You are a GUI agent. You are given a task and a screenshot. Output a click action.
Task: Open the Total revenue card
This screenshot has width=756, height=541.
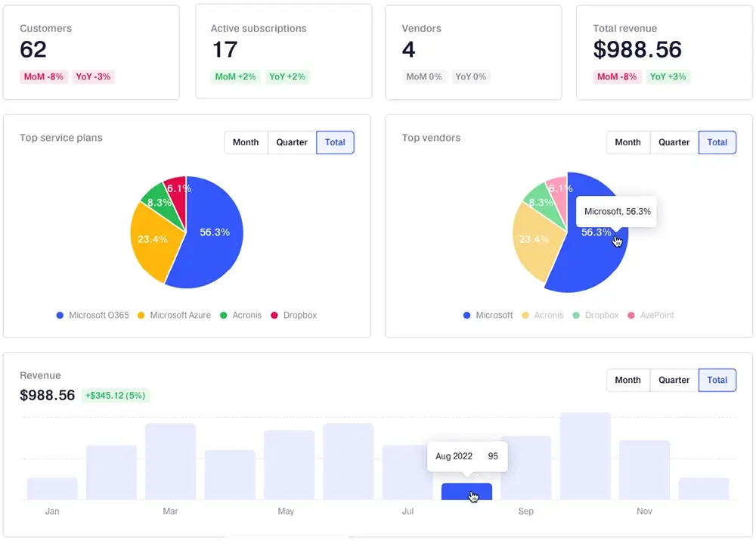click(x=663, y=51)
